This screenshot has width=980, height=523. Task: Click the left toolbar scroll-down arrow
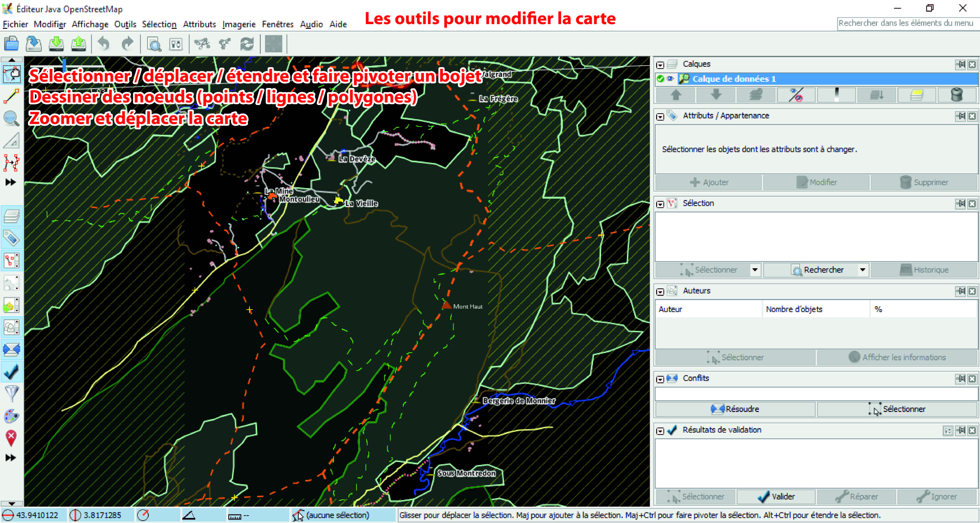coord(11,503)
